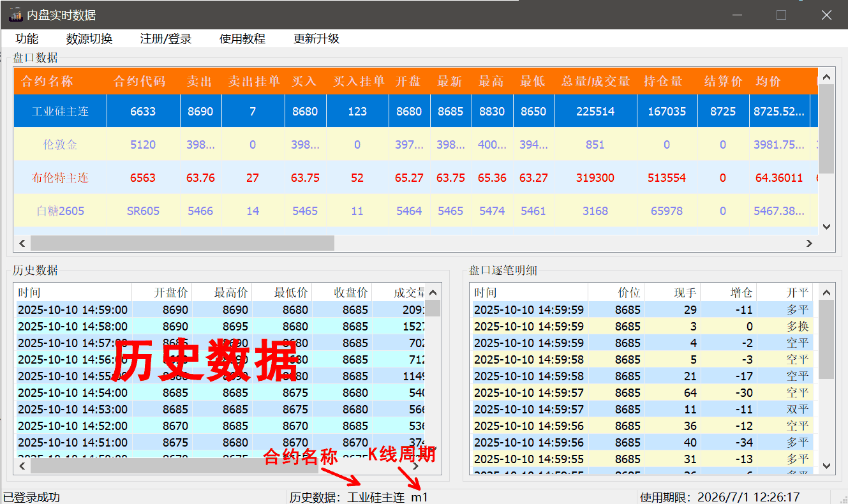This screenshot has width=848, height=504.
Task: Select the 布伦特主连 contract row
Action: point(60,178)
